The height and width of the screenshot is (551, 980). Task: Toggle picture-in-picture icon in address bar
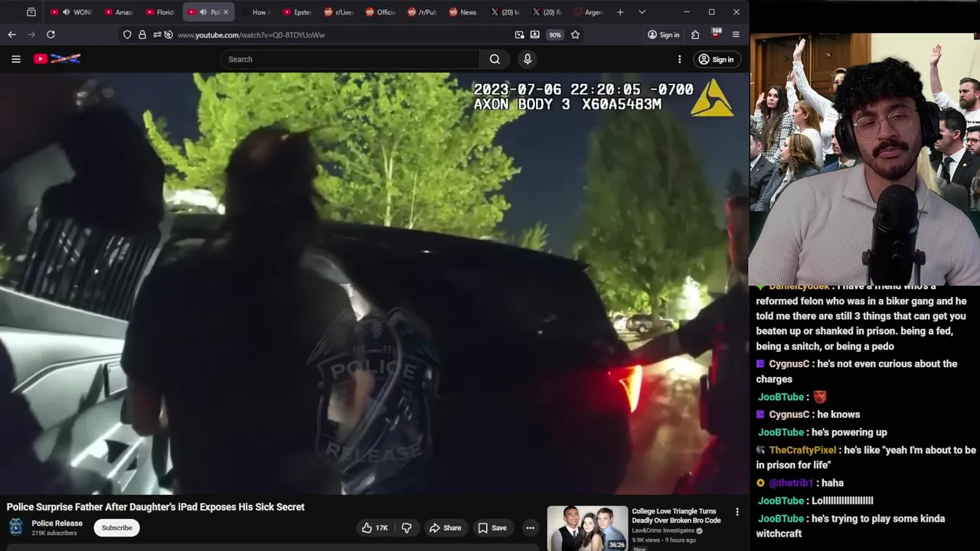520,34
